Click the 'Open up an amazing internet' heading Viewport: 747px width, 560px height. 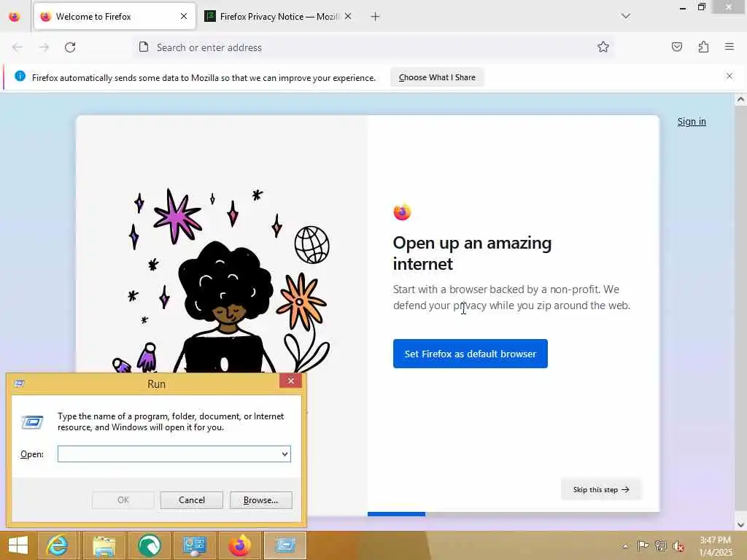click(x=472, y=253)
